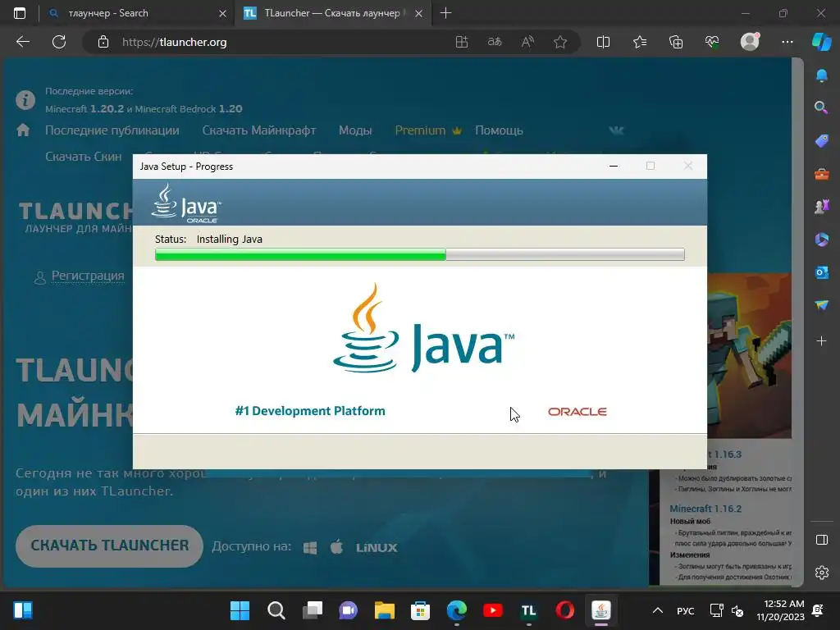The height and width of the screenshot is (630, 840).
Task: Click the СКАЧАТЬ TLAUNCHER button
Action: 109,546
